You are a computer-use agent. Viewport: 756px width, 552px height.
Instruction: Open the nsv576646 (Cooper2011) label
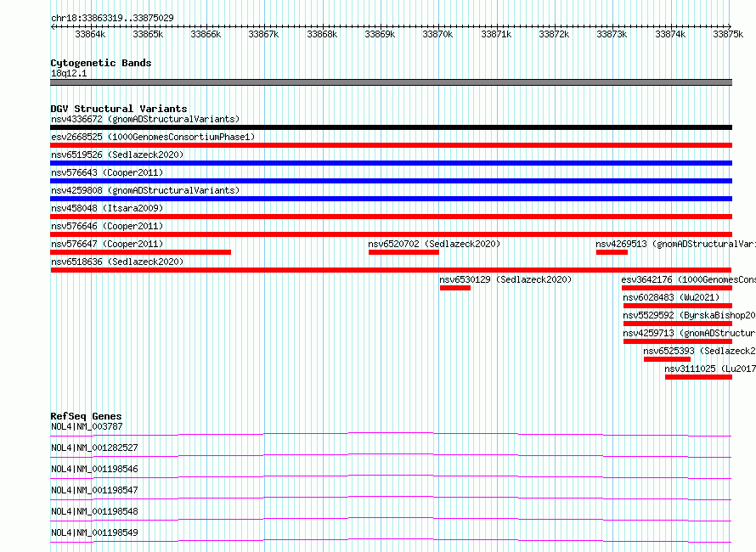(107, 226)
